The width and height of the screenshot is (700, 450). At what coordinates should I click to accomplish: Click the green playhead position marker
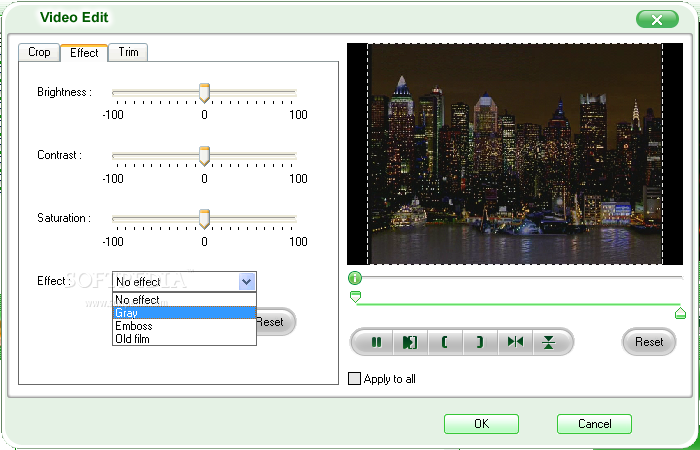click(354, 278)
